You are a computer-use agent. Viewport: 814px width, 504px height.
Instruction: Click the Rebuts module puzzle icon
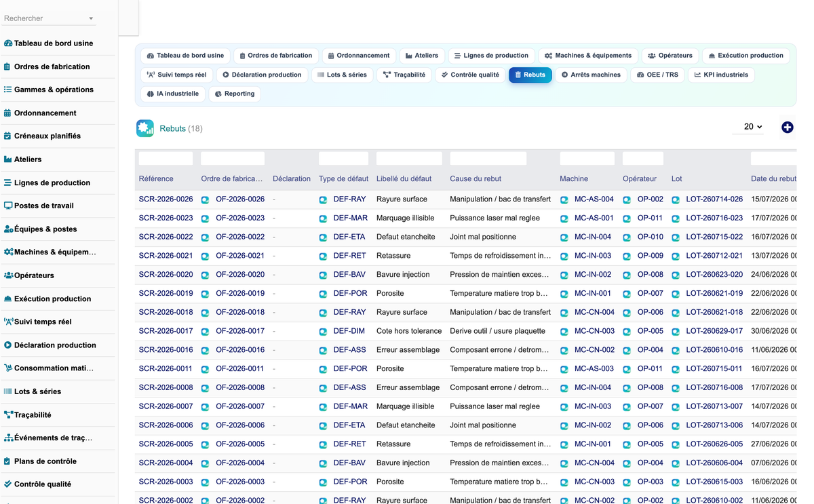(145, 128)
